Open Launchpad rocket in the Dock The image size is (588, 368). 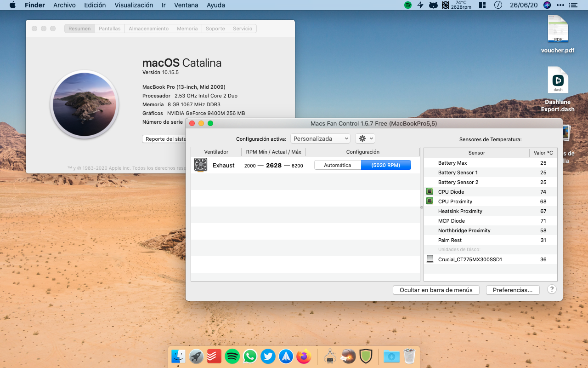pyautogui.click(x=196, y=356)
